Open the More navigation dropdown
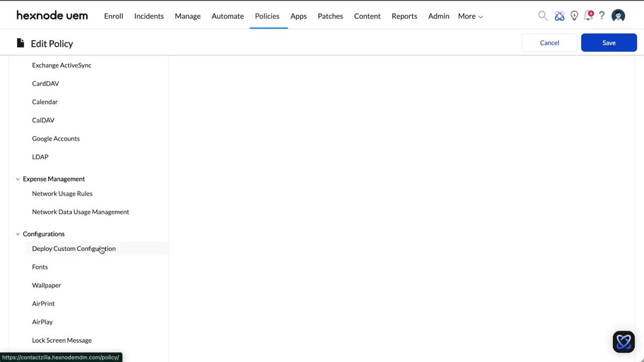This screenshot has width=644, height=362. point(470,16)
